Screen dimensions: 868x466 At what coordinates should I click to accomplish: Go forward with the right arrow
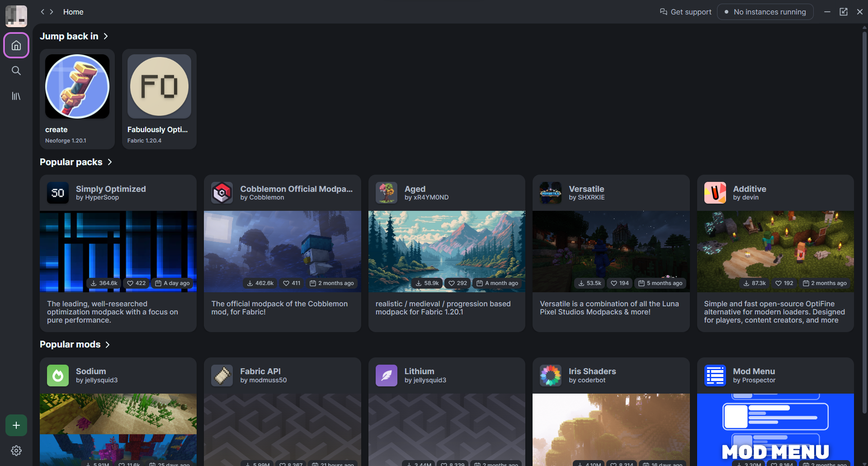click(52, 12)
